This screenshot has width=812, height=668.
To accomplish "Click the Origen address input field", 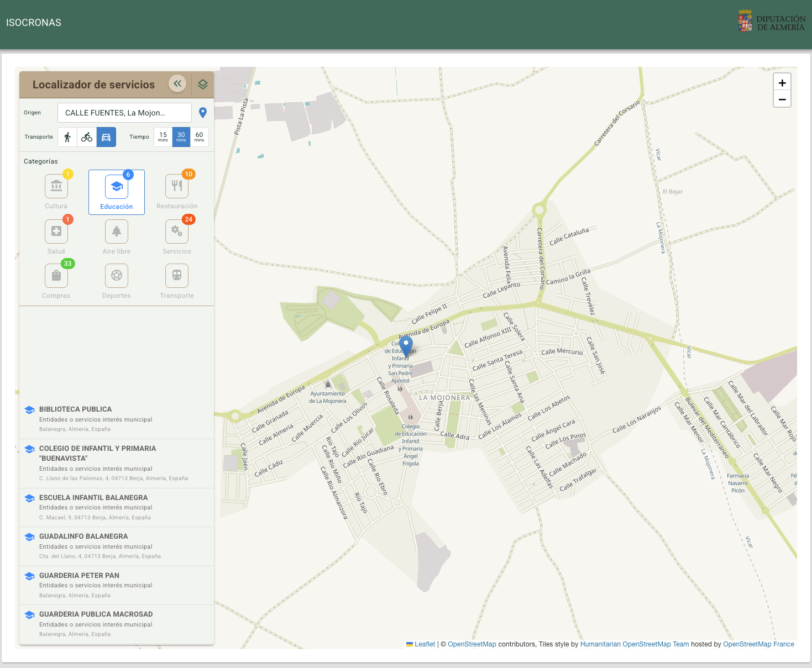I will point(124,113).
